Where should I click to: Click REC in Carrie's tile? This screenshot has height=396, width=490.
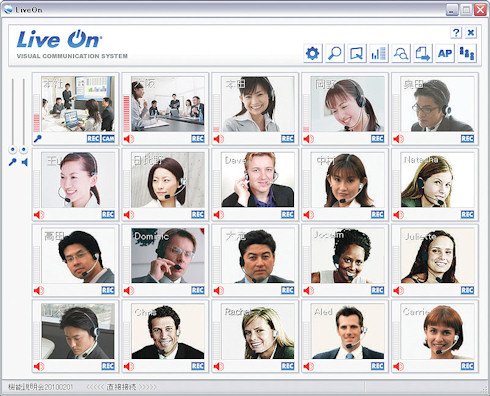467,366
